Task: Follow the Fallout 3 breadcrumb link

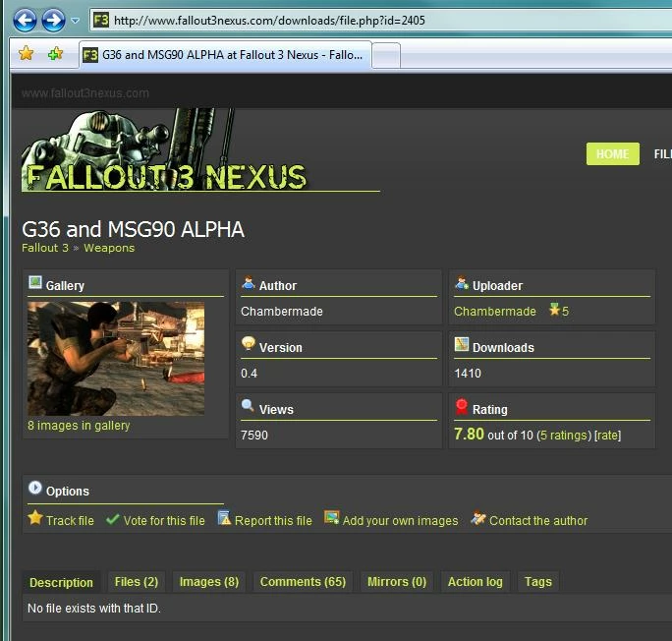Action: pos(45,248)
